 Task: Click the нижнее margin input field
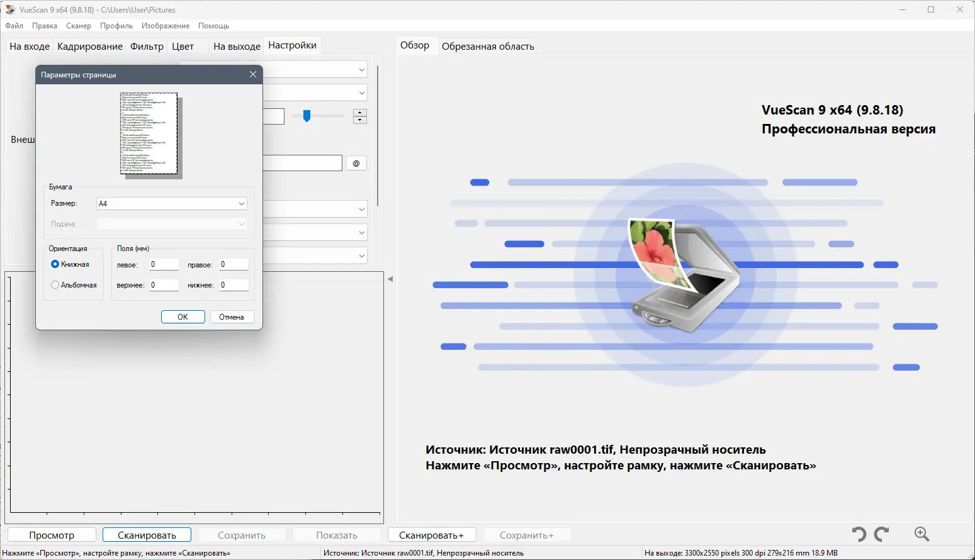point(234,285)
